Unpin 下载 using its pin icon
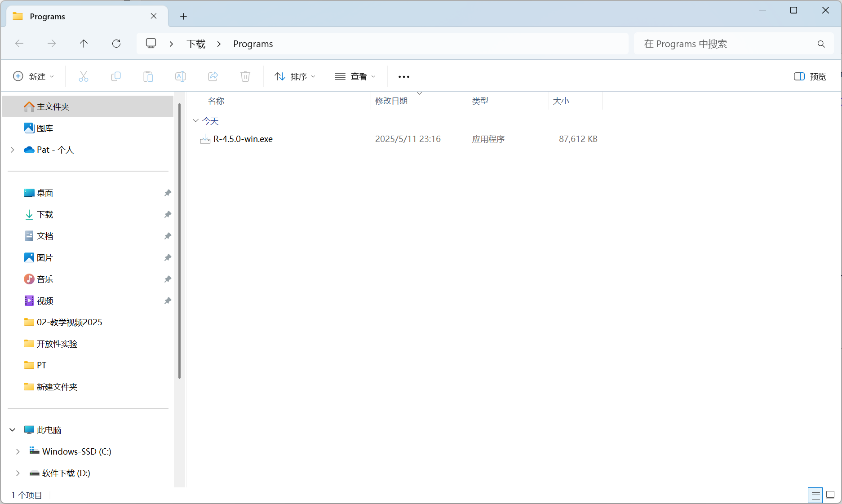842x504 pixels. [x=168, y=214]
